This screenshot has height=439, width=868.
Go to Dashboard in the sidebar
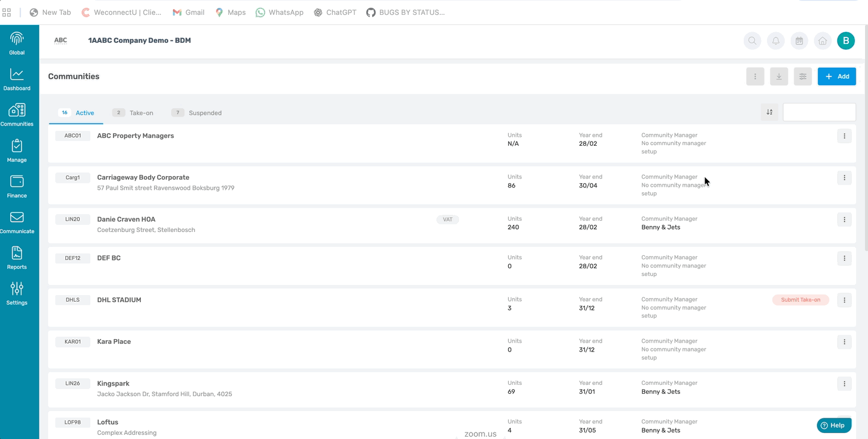tap(17, 80)
